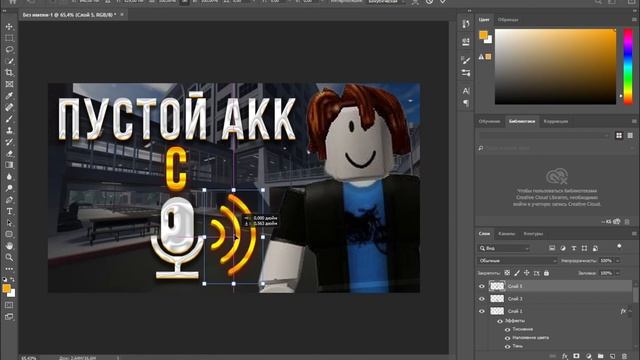The width and height of the screenshot is (640, 360).
Task: Select the Clone Stamp tool
Action: [9, 131]
